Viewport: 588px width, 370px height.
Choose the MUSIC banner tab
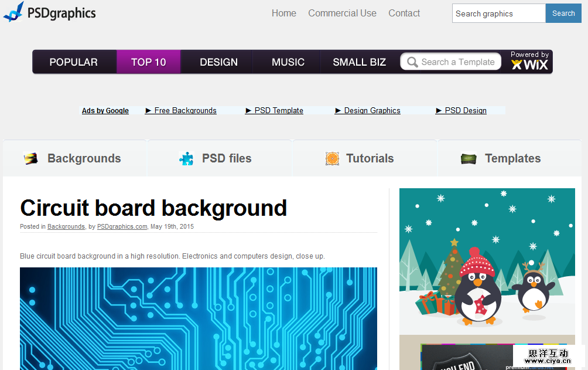coord(288,62)
